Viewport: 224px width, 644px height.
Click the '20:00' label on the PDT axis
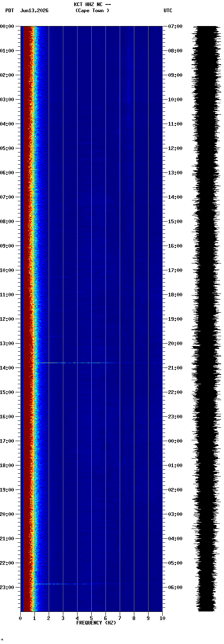click(7, 514)
